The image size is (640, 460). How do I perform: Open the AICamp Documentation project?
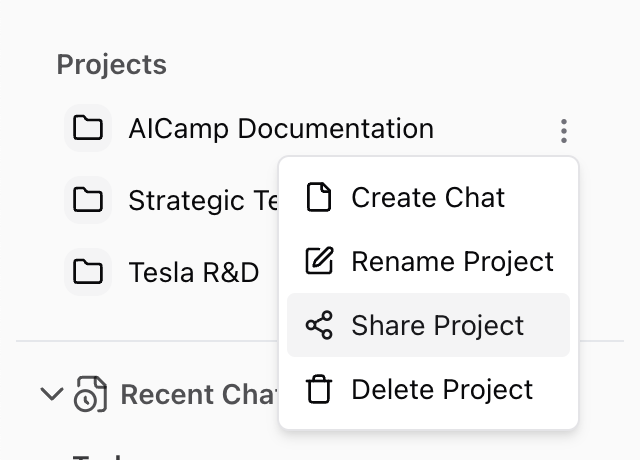click(281, 129)
